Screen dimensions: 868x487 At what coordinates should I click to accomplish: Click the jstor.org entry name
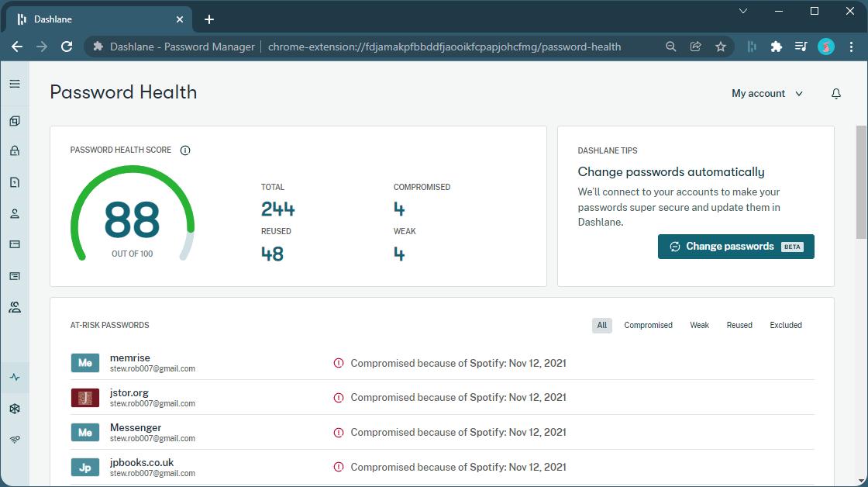(129, 393)
